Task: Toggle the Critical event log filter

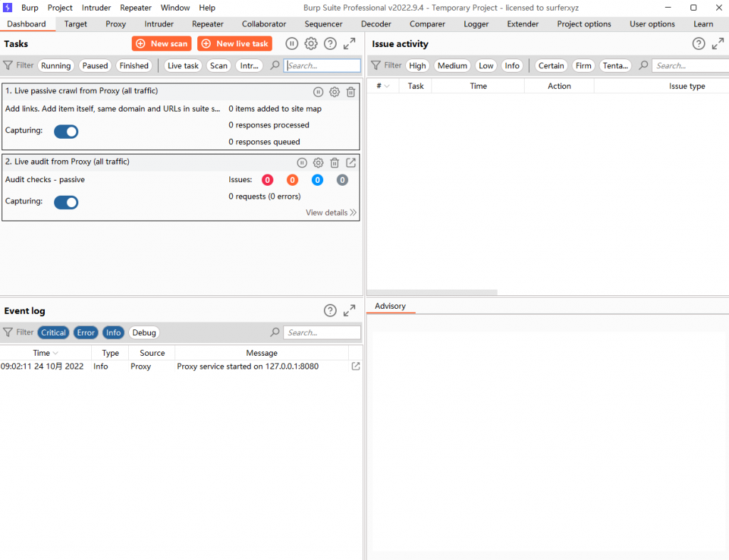Action: [53, 332]
